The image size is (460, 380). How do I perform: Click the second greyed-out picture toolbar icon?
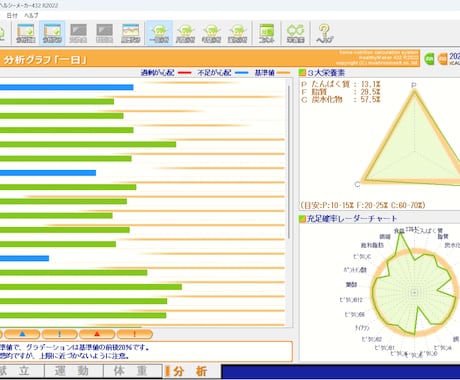[104, 34]
